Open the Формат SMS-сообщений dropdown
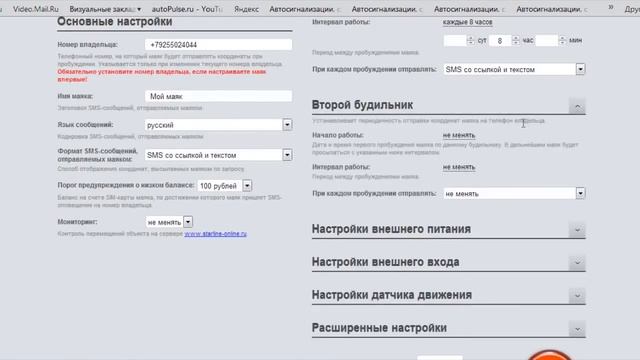 point(218,155)
